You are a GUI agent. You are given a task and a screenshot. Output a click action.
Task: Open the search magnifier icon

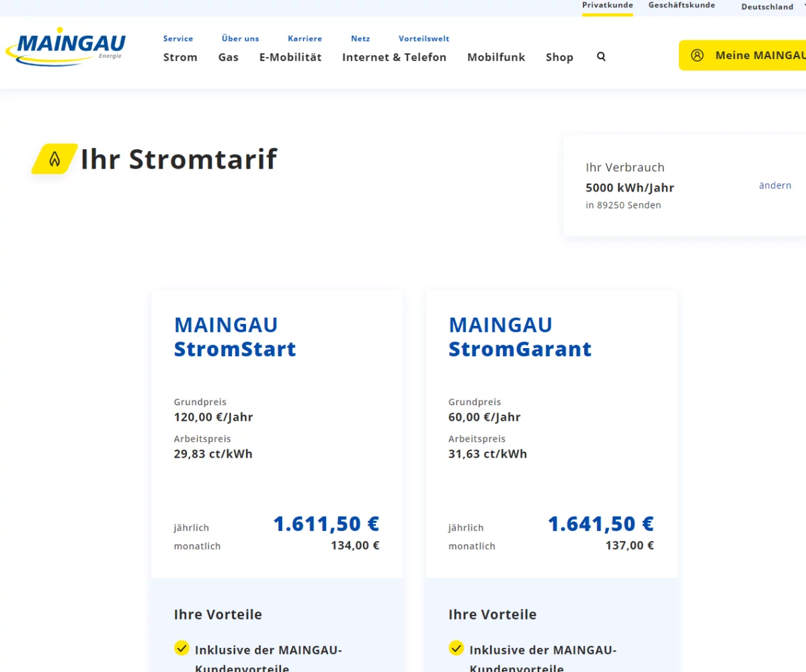coord(601,56)
